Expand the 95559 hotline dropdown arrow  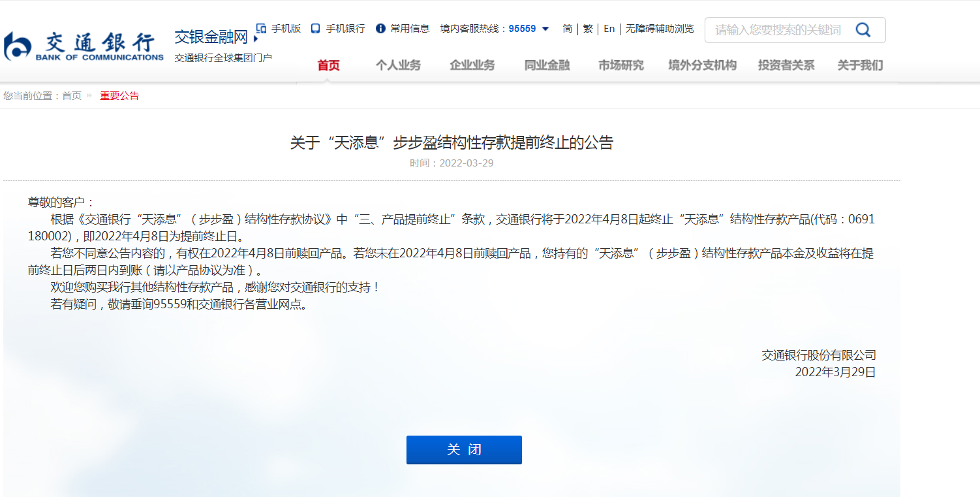tap(545, 29)
